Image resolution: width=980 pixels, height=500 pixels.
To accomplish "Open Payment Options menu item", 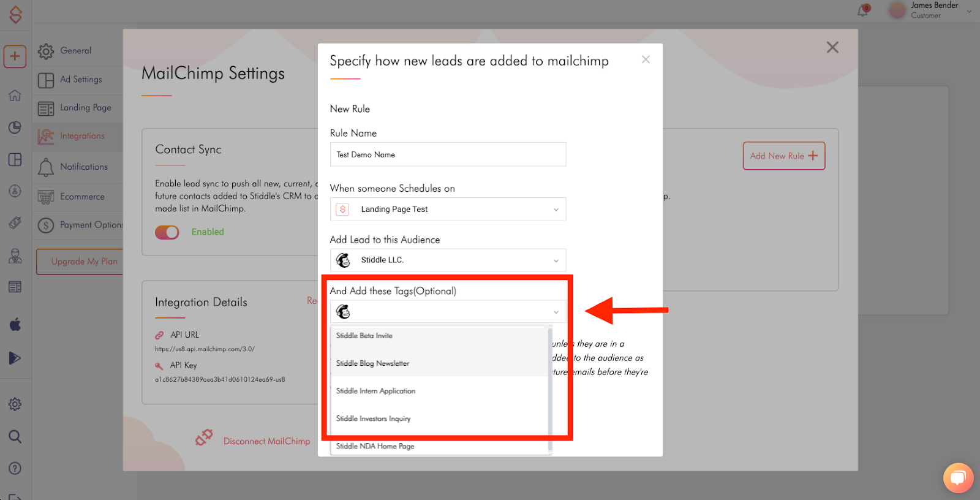I will pos(78,225).
